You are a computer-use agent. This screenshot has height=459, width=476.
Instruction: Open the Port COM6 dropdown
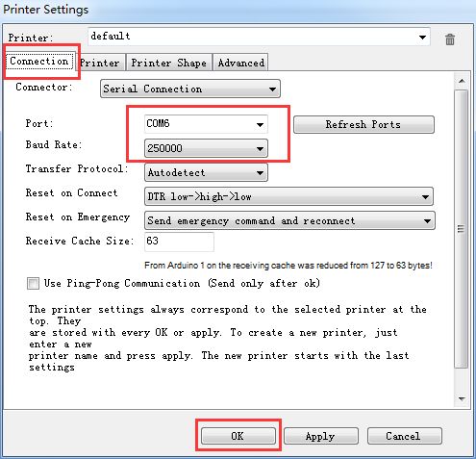(206, 124)
